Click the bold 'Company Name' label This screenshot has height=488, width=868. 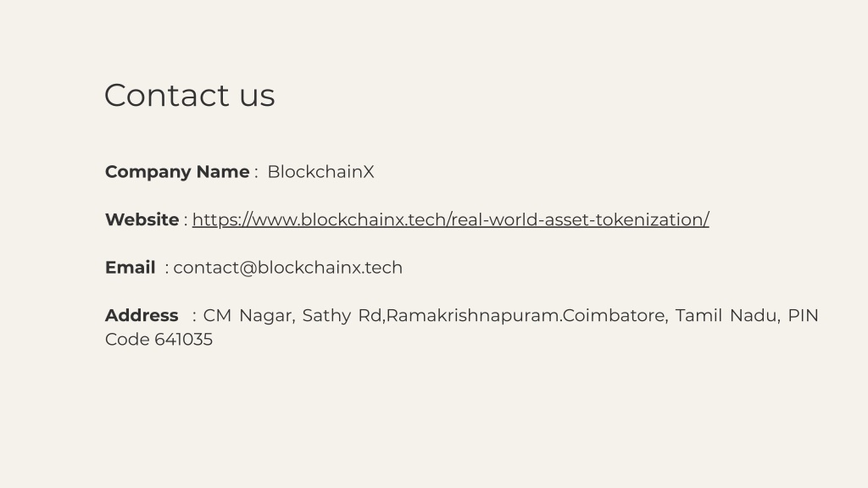[176, 172]
